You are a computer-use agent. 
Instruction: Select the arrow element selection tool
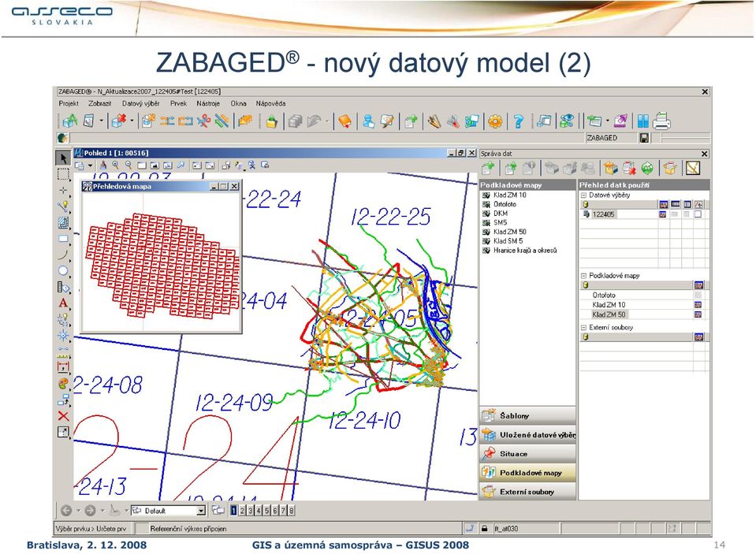coord(63,158)
